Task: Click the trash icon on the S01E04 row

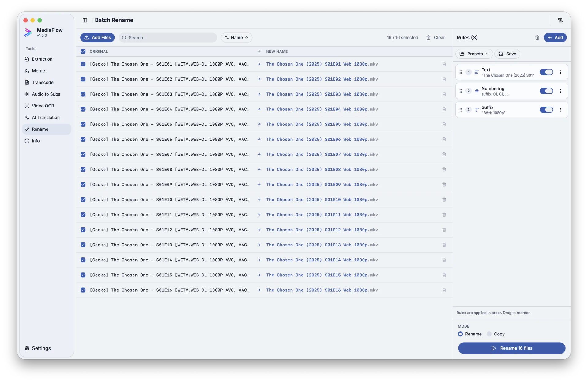Action: pyautogui.click(x=444, y=109)
